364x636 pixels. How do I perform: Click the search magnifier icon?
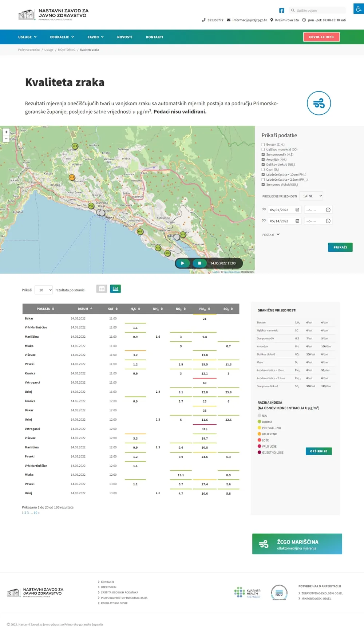click(x=293, y=11)
